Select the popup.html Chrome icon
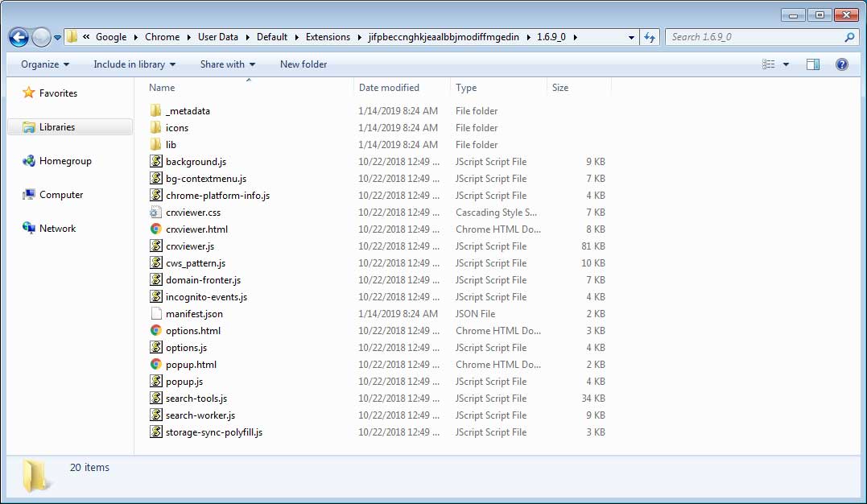 click(x=156, y=365)
